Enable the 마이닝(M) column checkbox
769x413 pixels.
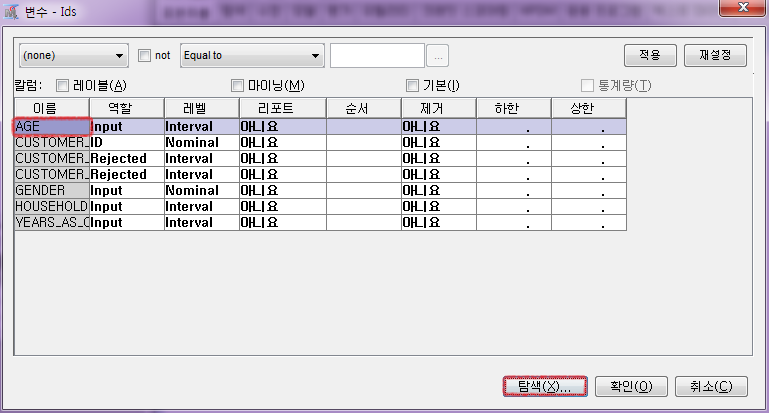(x=237, y=86)
